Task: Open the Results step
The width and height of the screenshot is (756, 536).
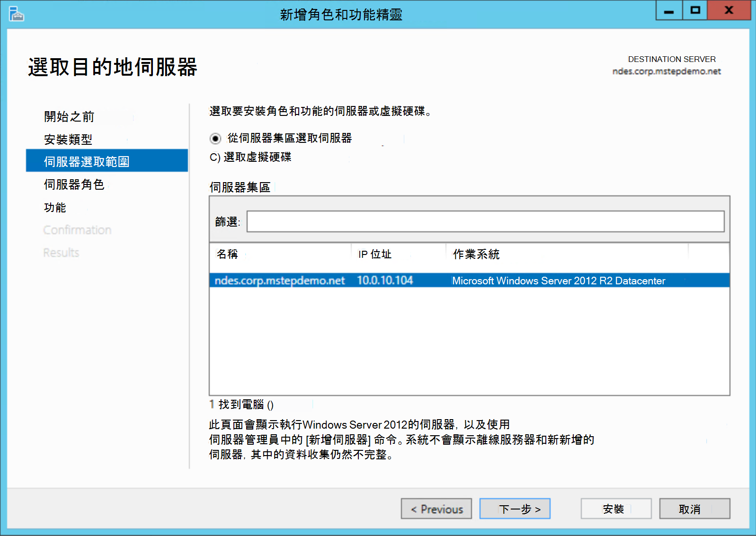Action: pos(61,253)
